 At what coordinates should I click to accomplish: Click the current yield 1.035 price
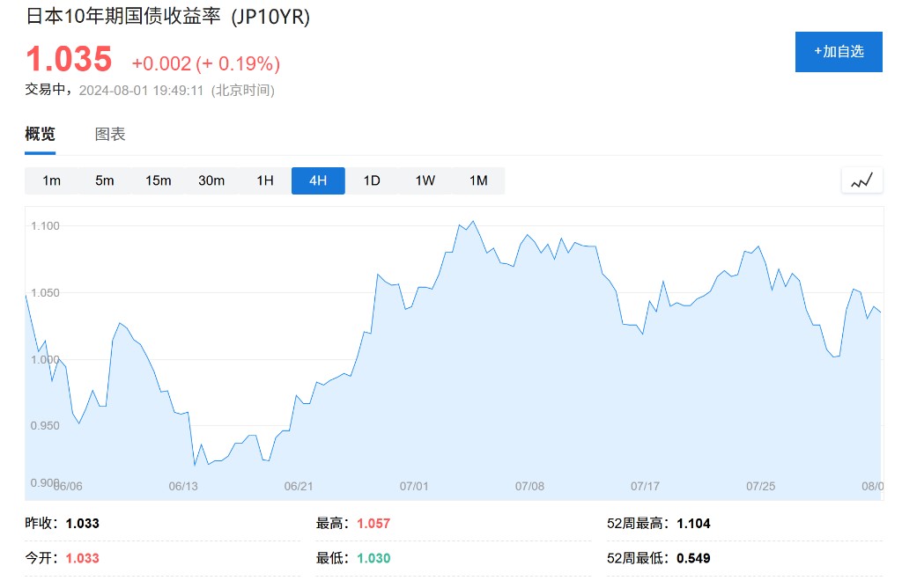(69, 60)
